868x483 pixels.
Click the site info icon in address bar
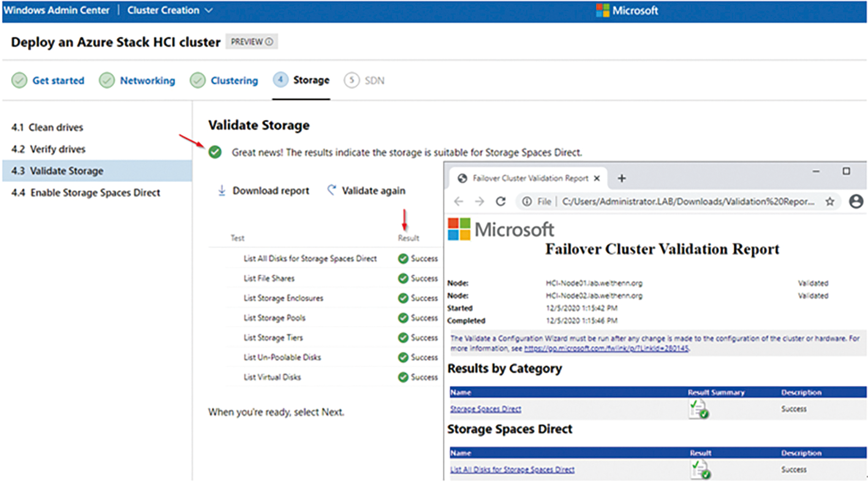coord(526,202)
